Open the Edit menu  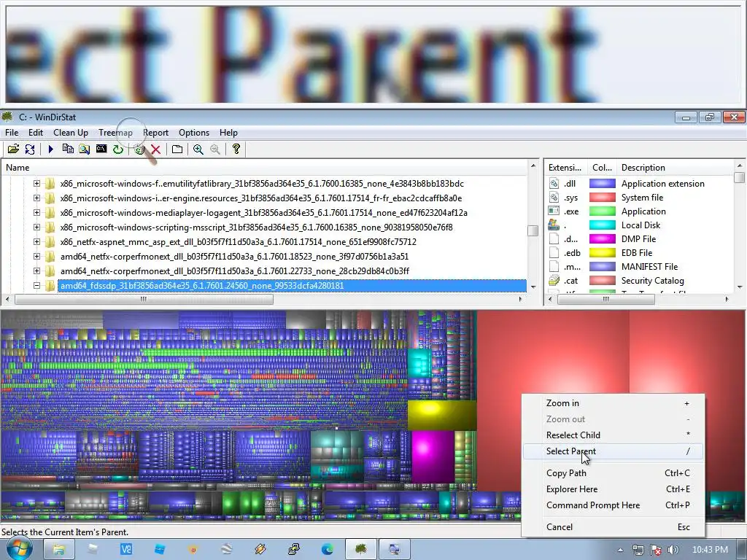35,133
